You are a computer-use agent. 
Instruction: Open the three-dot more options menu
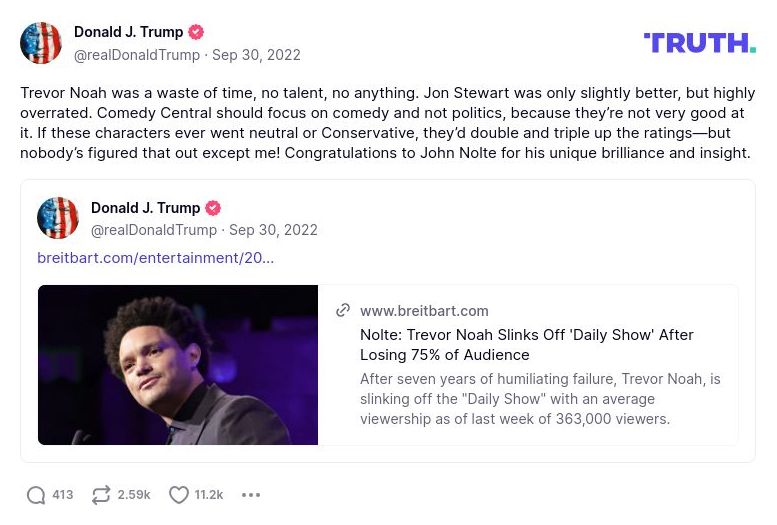coord(251,495)
